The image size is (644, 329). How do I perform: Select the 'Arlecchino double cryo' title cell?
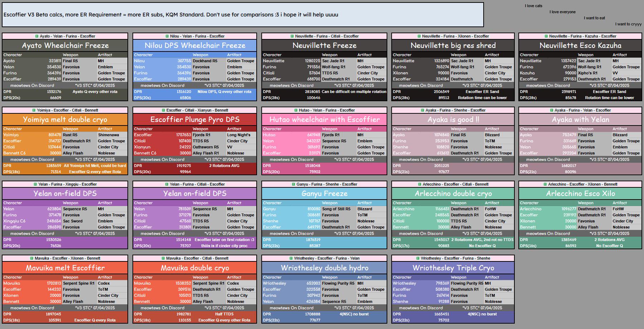tap(453, 193)
